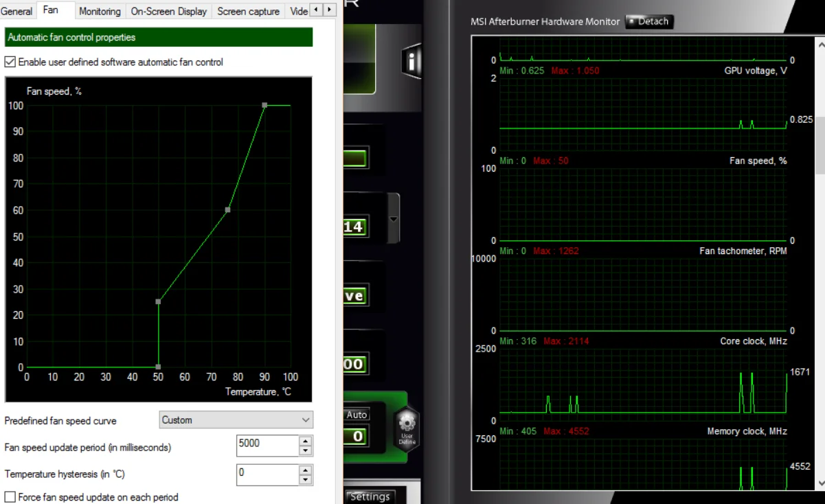Image resolution: width=825 pixels, height=504 pixels.
Task: Click the 'Automatic fan control properties' header
Action: 159,37
